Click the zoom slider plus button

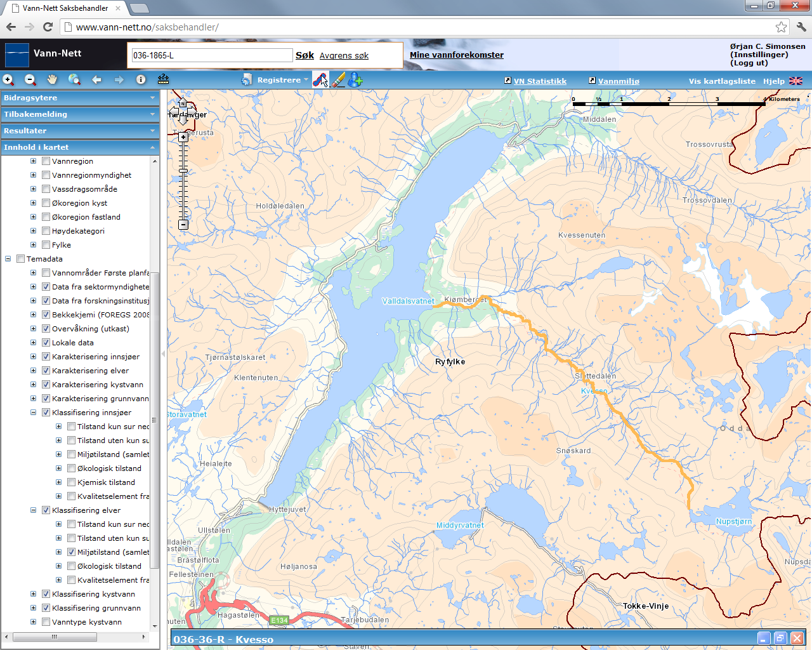(183, 137)
